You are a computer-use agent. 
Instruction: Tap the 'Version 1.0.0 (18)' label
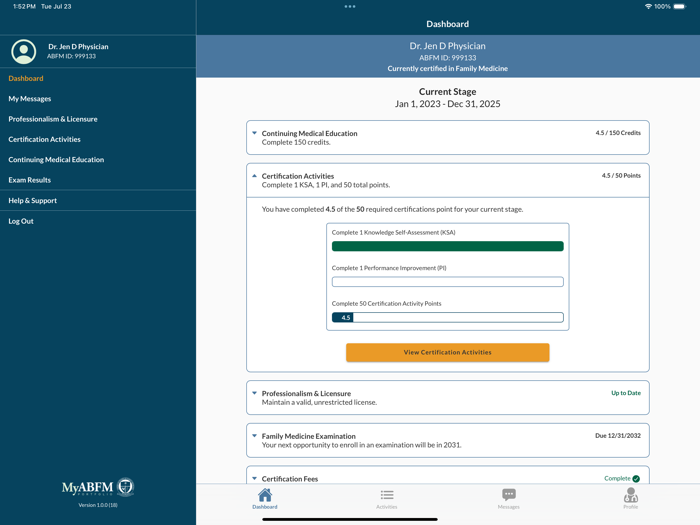click(98, 505)
